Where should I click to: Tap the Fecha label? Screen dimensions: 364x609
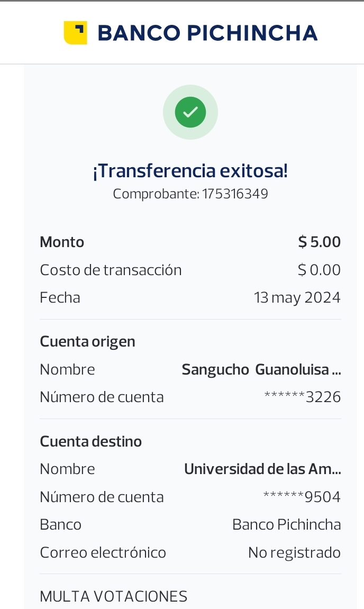click(60, 297)
